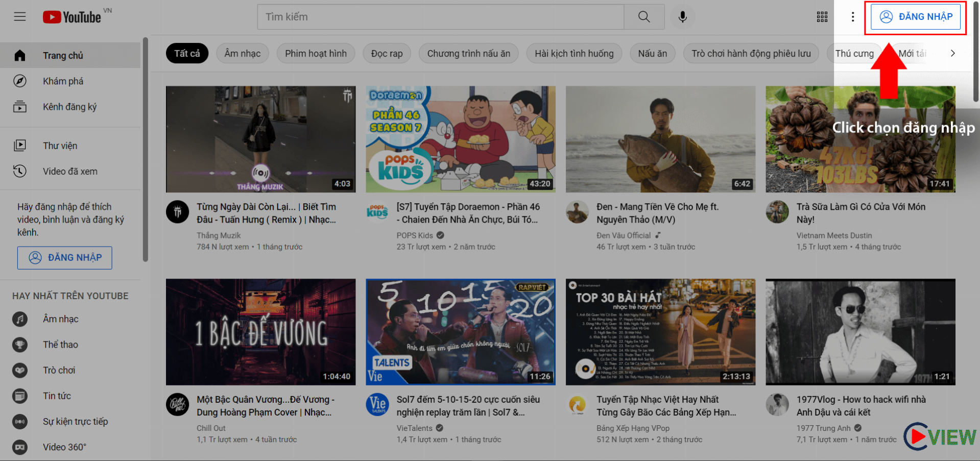The image size is (980, 461).
Task: Play Từng Ngày Dài Còn Lại thumbnail
Action: (x=260, y=139)
